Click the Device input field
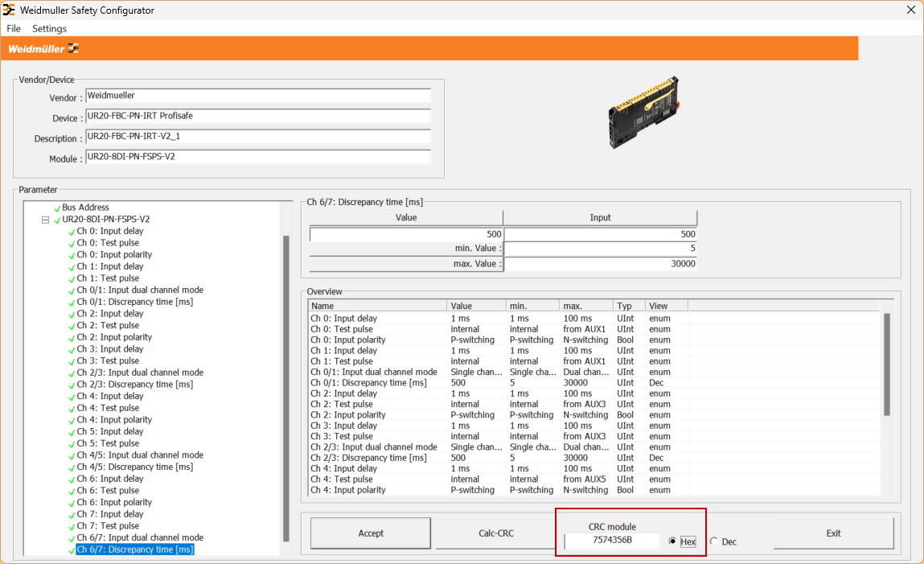 (258, 116)
